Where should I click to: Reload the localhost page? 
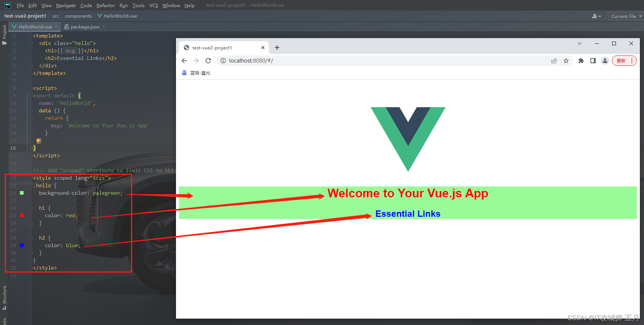point(208,61)
